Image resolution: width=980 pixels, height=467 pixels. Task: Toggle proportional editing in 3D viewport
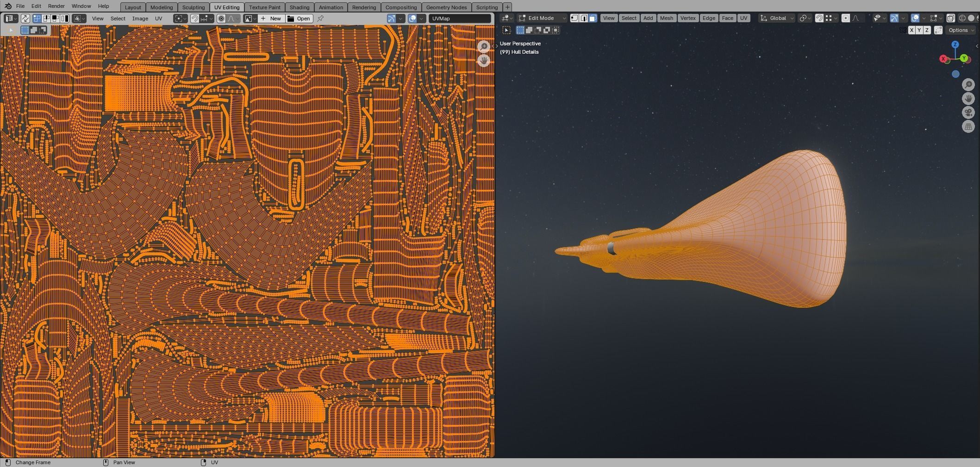click(x=846, y=18)
